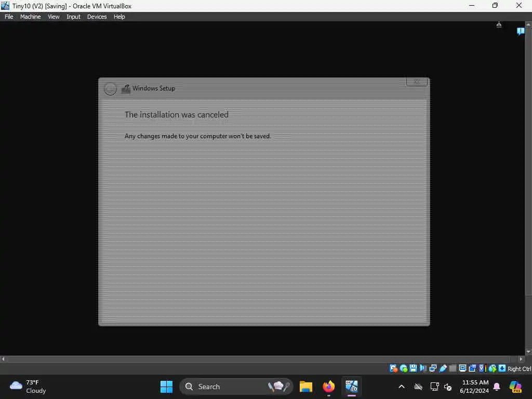Click 'The installation was canceled' heading
This screenshot has height=399, width=532.
pyautogui.click(x=177, y=115)
